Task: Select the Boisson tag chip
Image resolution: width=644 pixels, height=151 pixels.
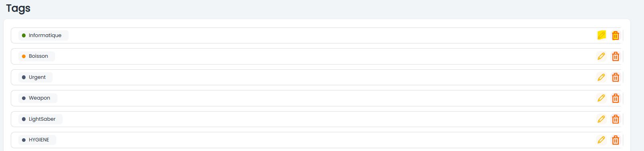Action: click(37, 56)
